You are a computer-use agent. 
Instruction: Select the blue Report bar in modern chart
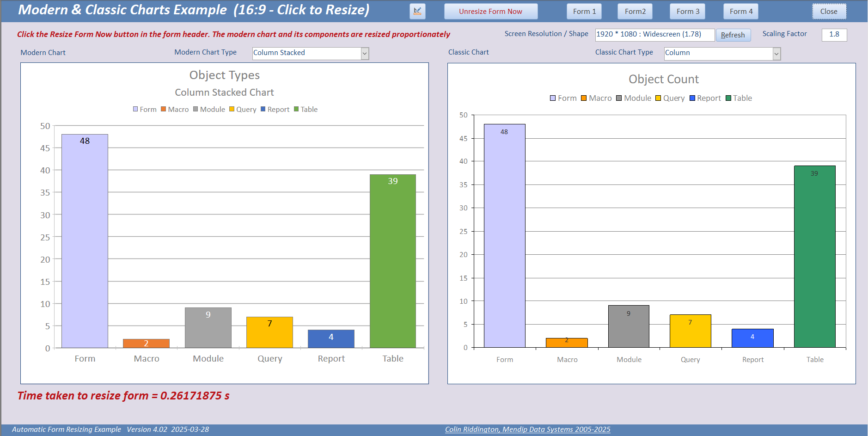(x=331, y=339)
